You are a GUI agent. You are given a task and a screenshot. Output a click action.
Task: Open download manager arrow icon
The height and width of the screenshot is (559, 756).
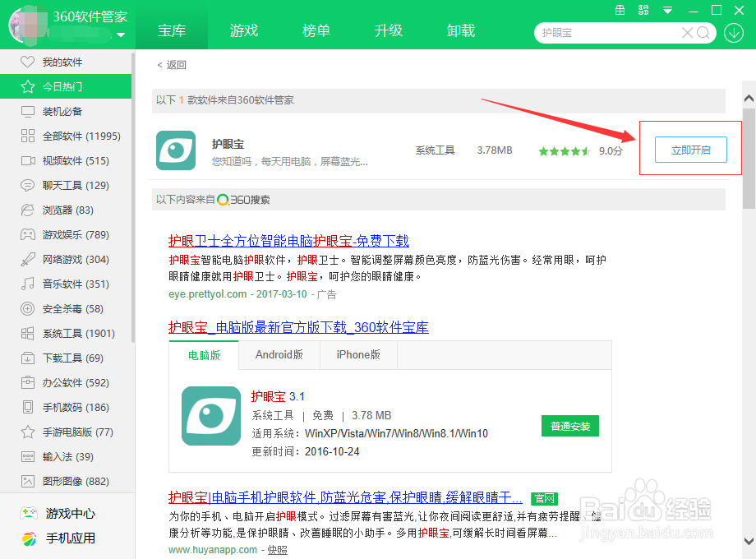point(733,33)
